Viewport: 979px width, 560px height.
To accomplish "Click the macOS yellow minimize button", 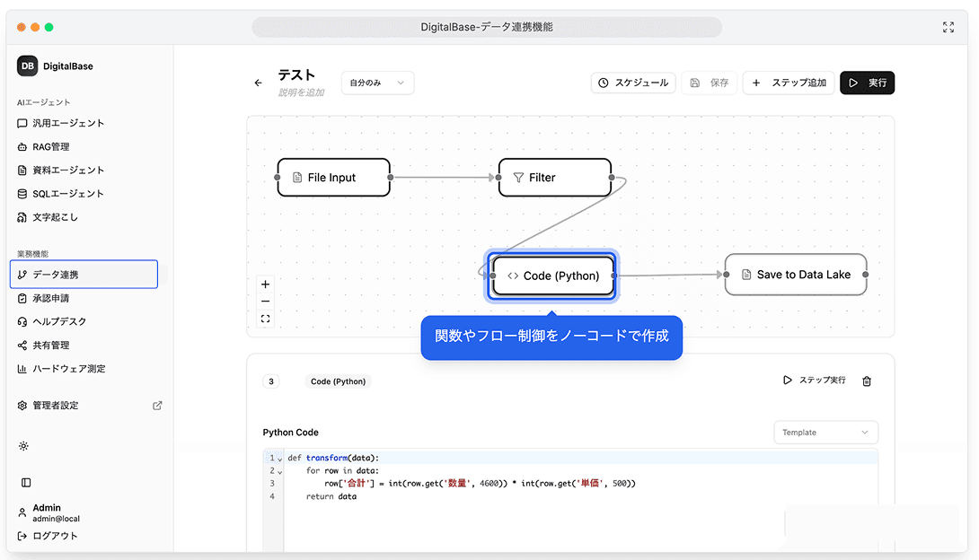I will coord(35,27).
